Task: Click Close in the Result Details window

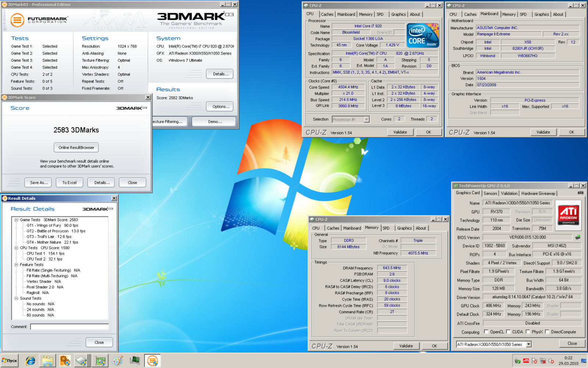Action: [99, 342]
